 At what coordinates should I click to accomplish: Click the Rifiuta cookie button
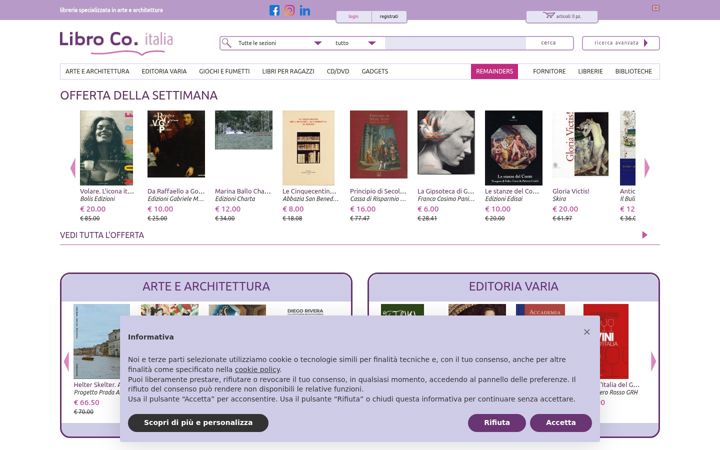pos(497,422)
